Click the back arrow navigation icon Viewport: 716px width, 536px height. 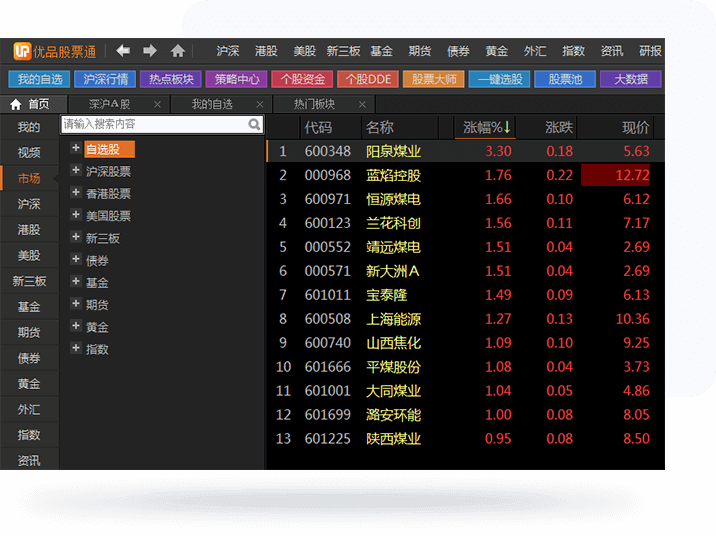point(123,50)
